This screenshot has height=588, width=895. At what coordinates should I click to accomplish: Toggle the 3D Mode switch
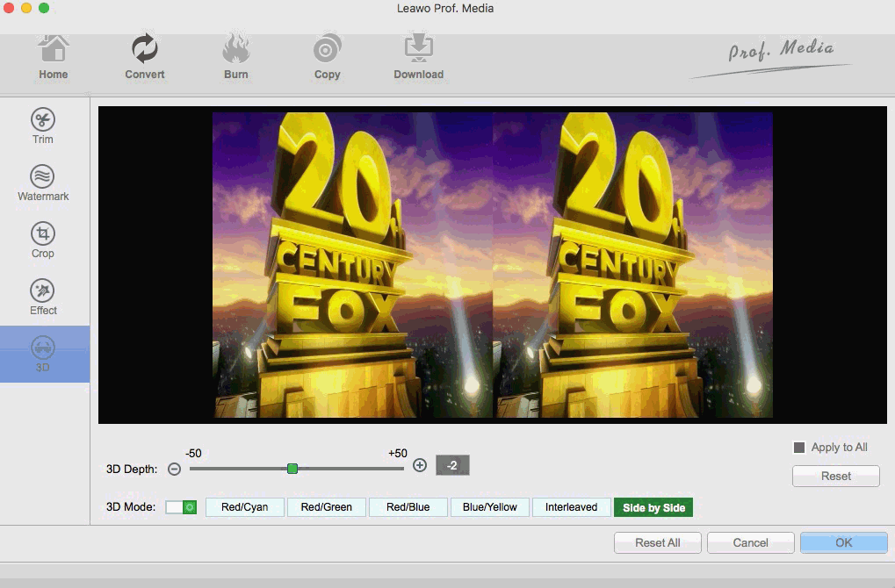181,507
